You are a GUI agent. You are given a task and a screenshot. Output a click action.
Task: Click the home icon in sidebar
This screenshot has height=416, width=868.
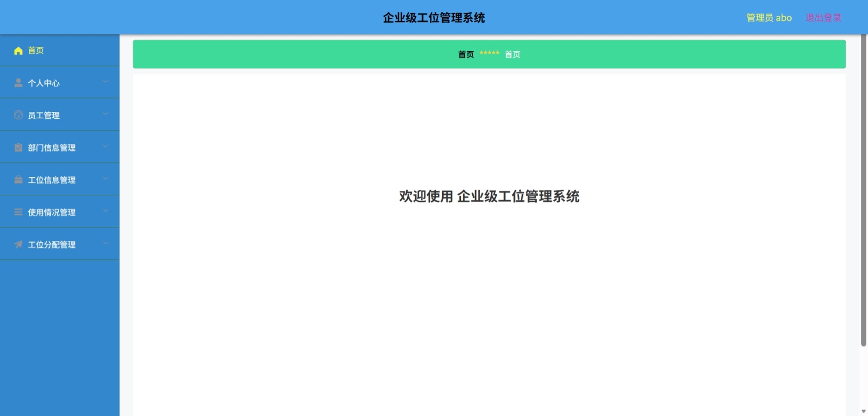[18, 50]
